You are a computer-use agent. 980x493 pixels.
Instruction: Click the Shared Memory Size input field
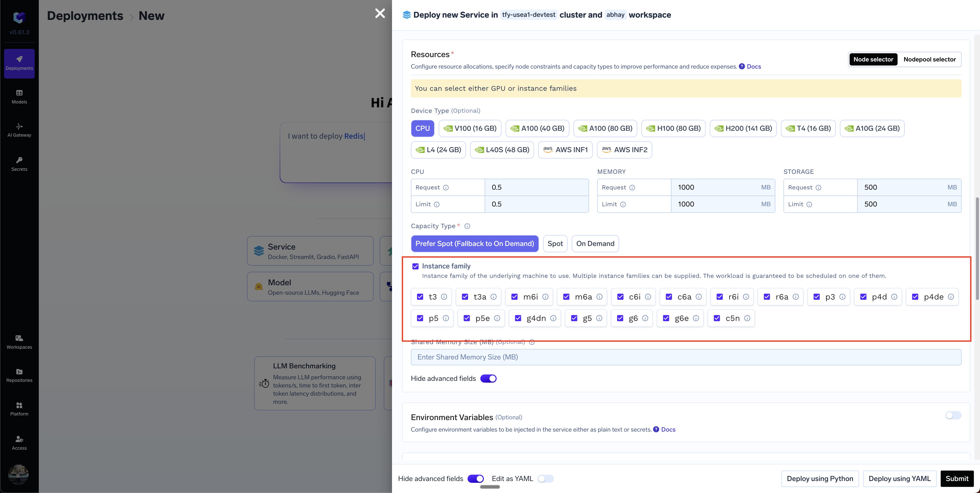[685, 357]
